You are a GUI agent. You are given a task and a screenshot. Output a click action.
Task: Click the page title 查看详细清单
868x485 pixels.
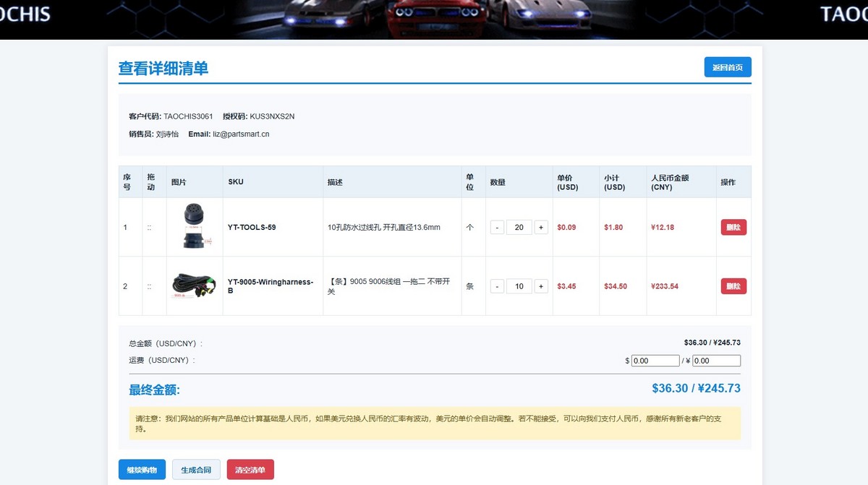[x=163, y=69]
